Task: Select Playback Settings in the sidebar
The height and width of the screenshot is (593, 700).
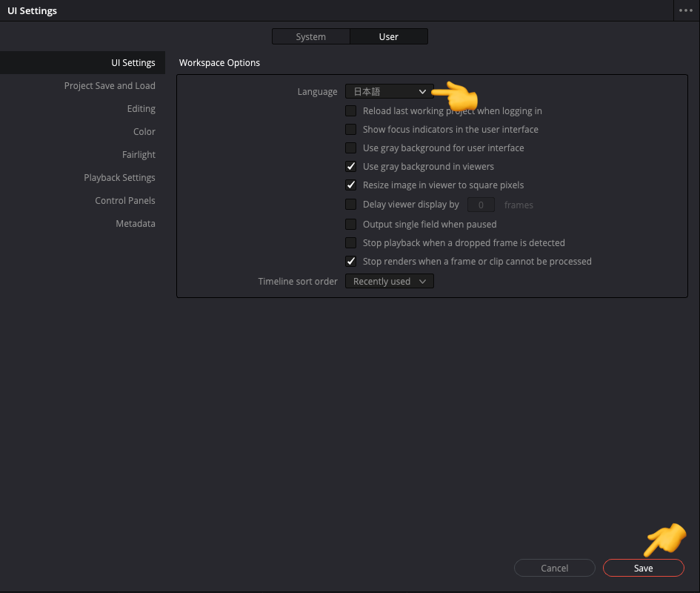Action: pyautogui.click(x=119, y=178)
